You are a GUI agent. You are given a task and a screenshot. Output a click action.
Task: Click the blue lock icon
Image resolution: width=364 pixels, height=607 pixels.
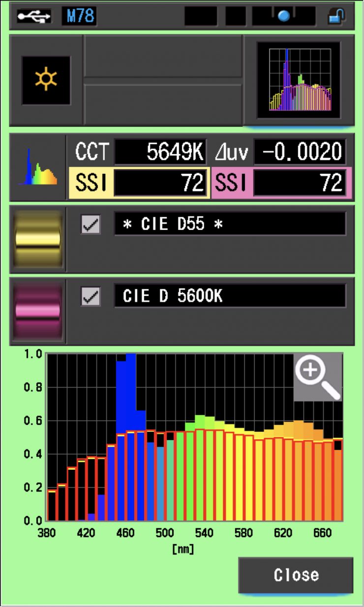pos(336,16)
